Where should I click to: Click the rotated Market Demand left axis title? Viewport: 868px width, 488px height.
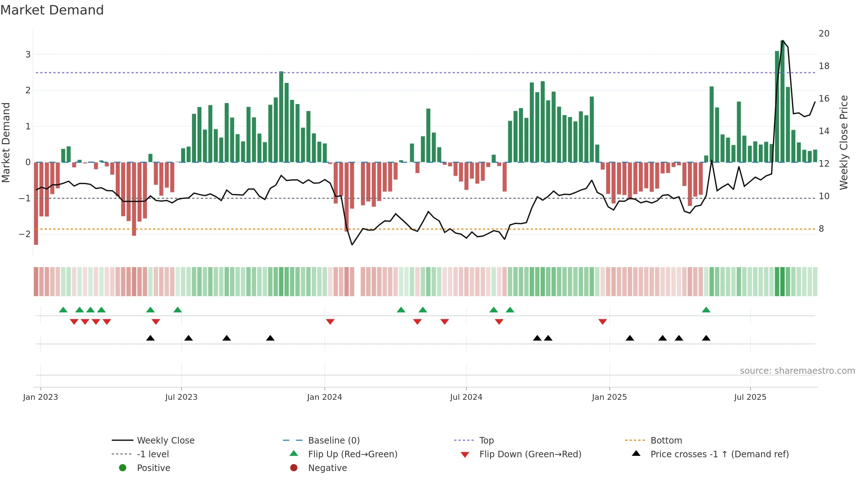6,142
